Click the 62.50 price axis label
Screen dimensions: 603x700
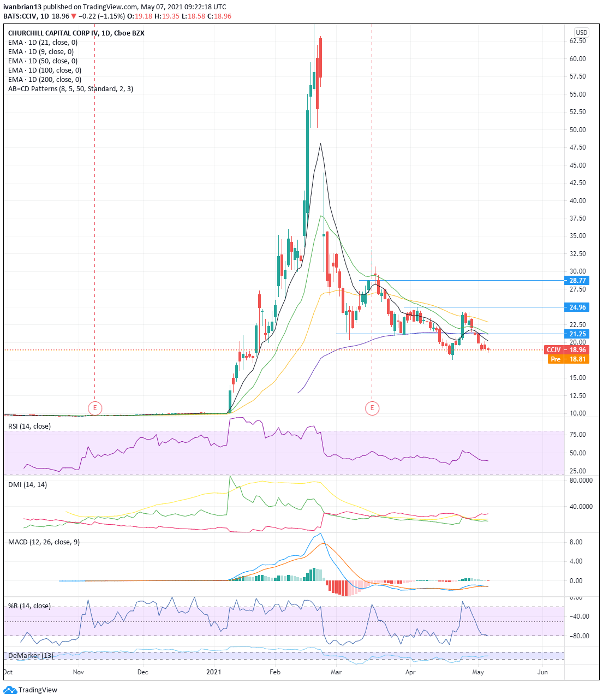578,41
